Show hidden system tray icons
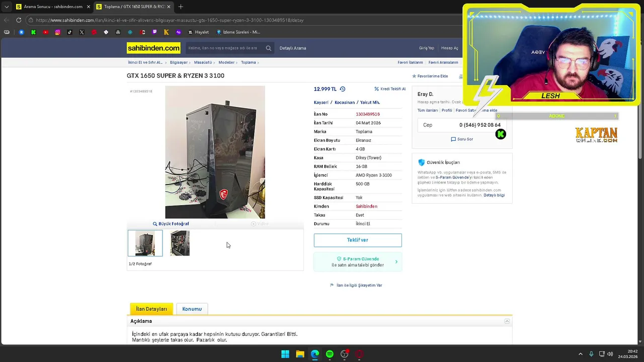The image size is (644, 362). (580, 354)
